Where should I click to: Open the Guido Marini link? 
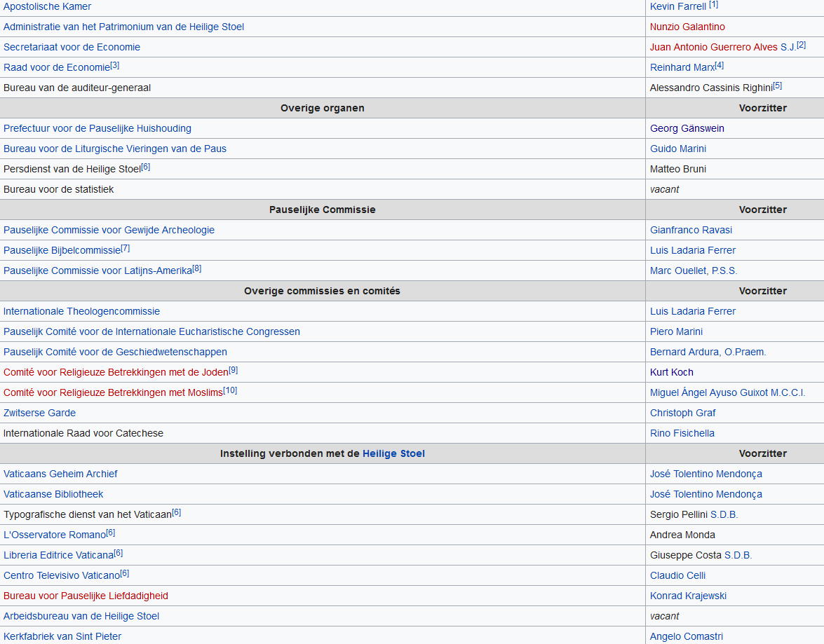pyautogui.click(x=678, y=149)
